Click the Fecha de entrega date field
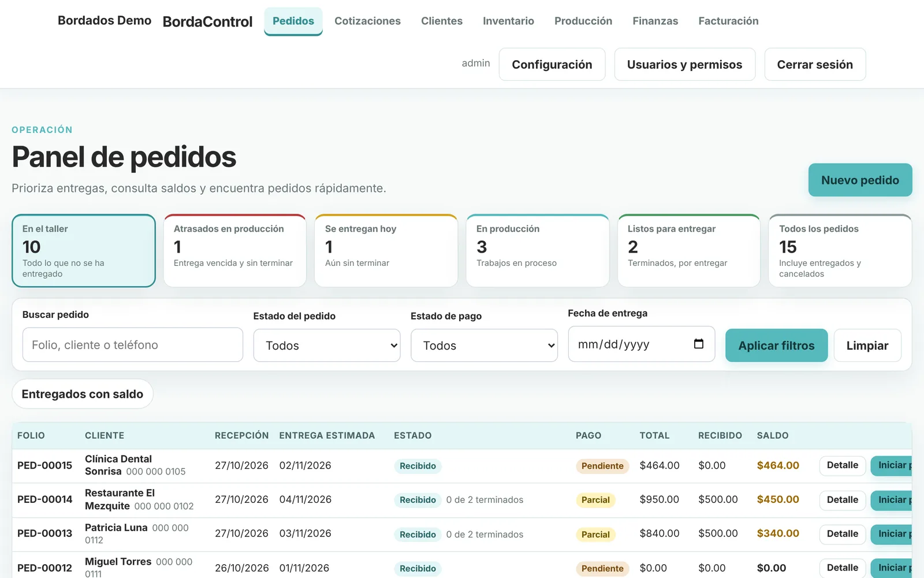 point(642,344)
